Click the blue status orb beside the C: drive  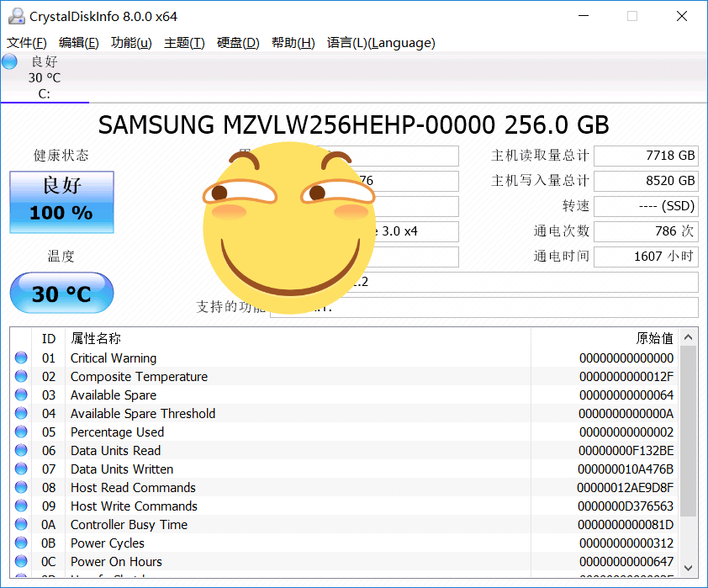(9, 61)
